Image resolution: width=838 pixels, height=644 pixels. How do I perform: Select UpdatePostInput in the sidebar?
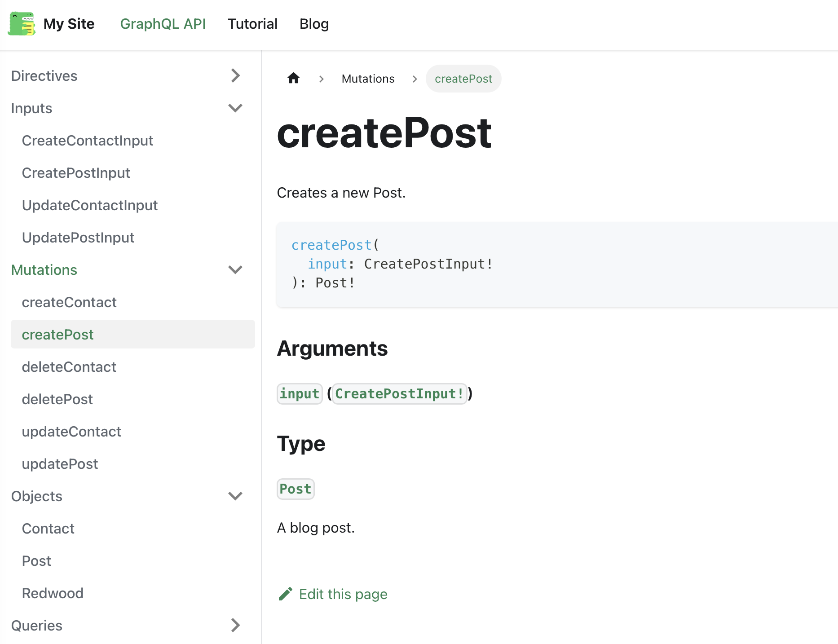coord(78,237)
